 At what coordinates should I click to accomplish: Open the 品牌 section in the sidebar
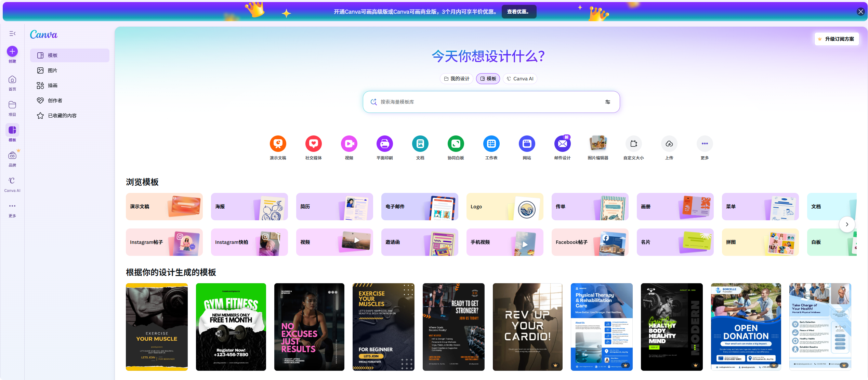12,157
